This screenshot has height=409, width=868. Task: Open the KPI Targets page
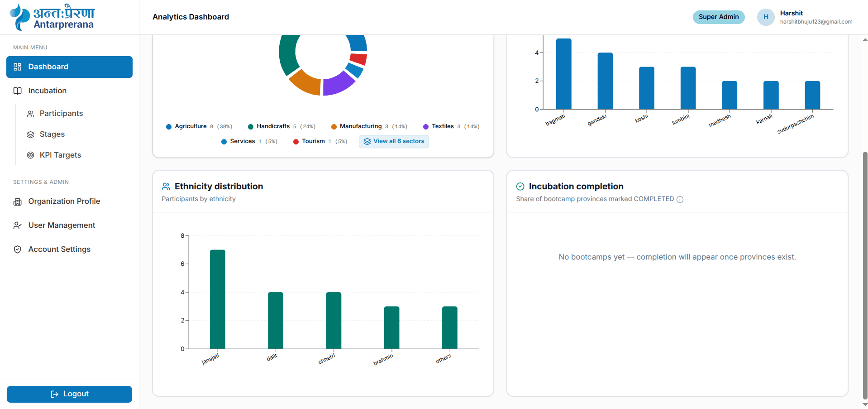[60, 155]
